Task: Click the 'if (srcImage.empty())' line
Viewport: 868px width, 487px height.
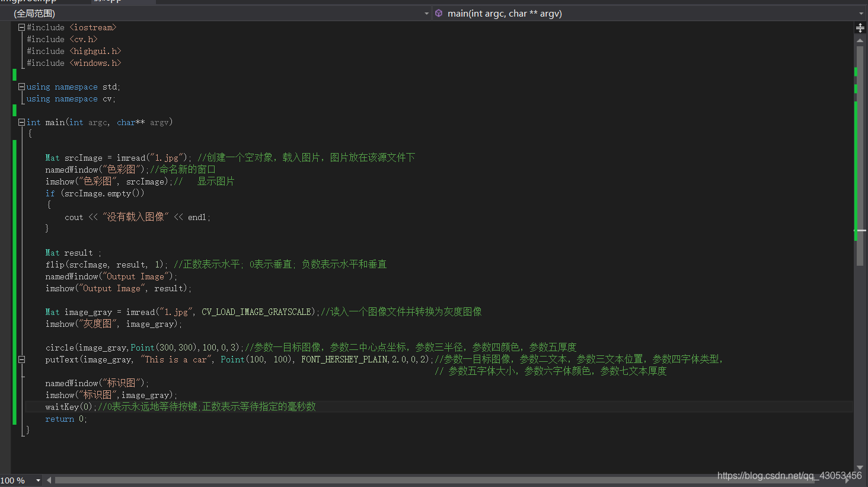Action: pos(95,193)
